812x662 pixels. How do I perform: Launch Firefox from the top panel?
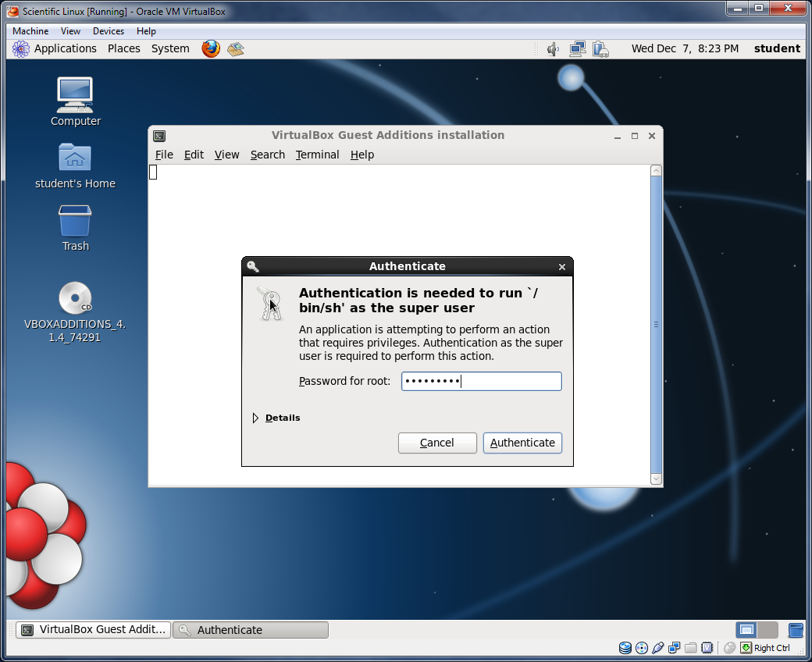[211, 48]
